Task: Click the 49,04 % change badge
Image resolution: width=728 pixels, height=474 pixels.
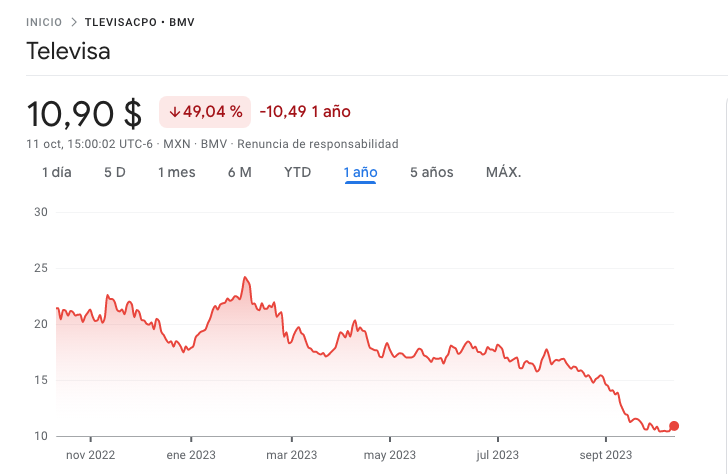Action: (205, 112)
